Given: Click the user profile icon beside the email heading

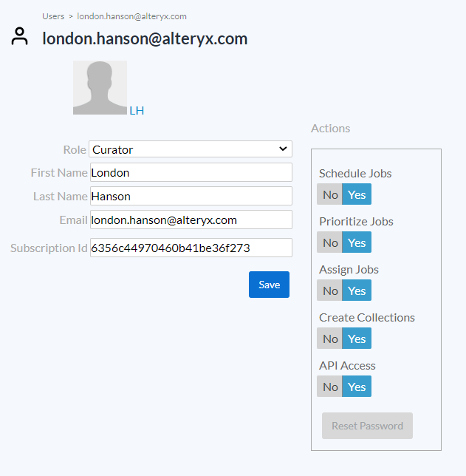Looking at the screenshot, I should click(20, 37).
